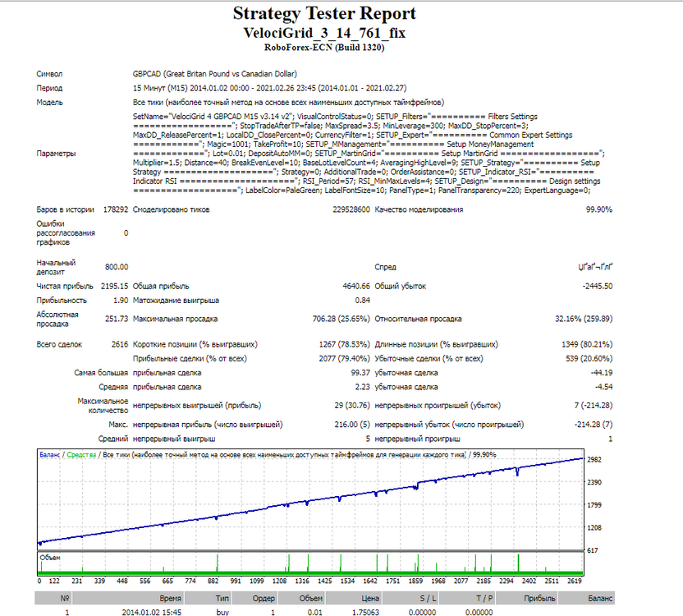The height and width of the screenshot is (616, 683).
Task: Click the 'Период' label
Action: coord(49,88)
